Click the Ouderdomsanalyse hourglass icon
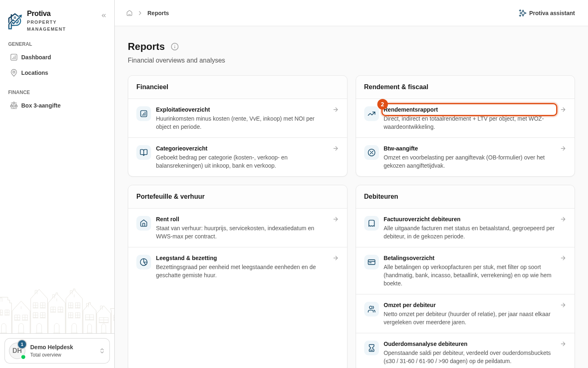Image resolution: width=588 pixels, height=368 pixels. (372, 348)
